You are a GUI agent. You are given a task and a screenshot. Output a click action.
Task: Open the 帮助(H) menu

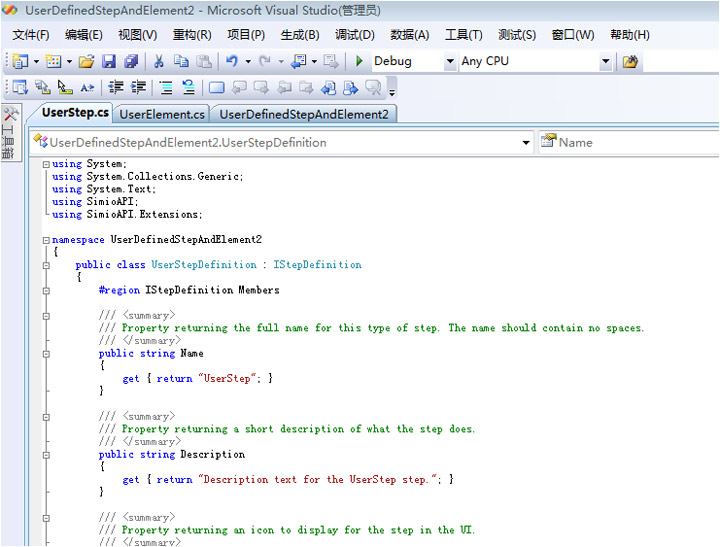tap(630, 35)
